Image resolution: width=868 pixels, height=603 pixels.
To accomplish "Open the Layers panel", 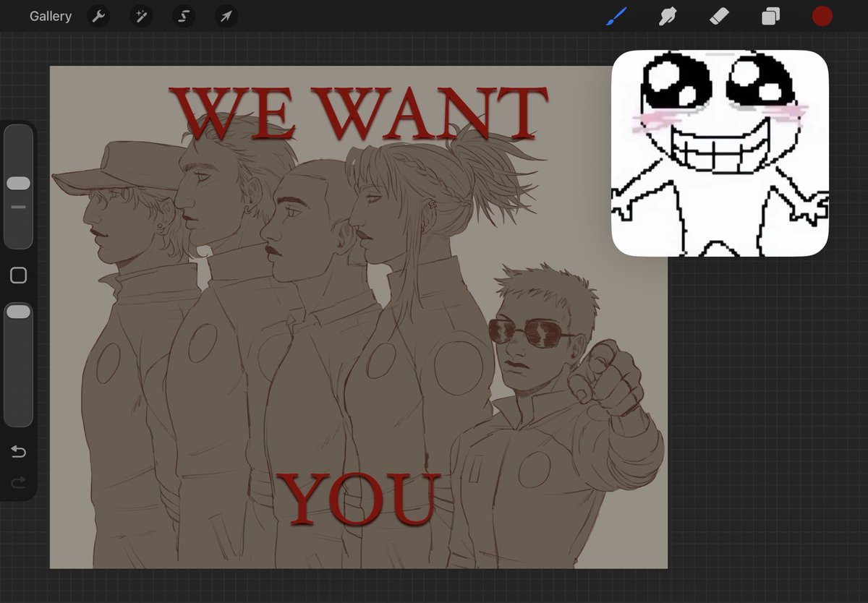I will pyautogui.click(x=770, y=16).
